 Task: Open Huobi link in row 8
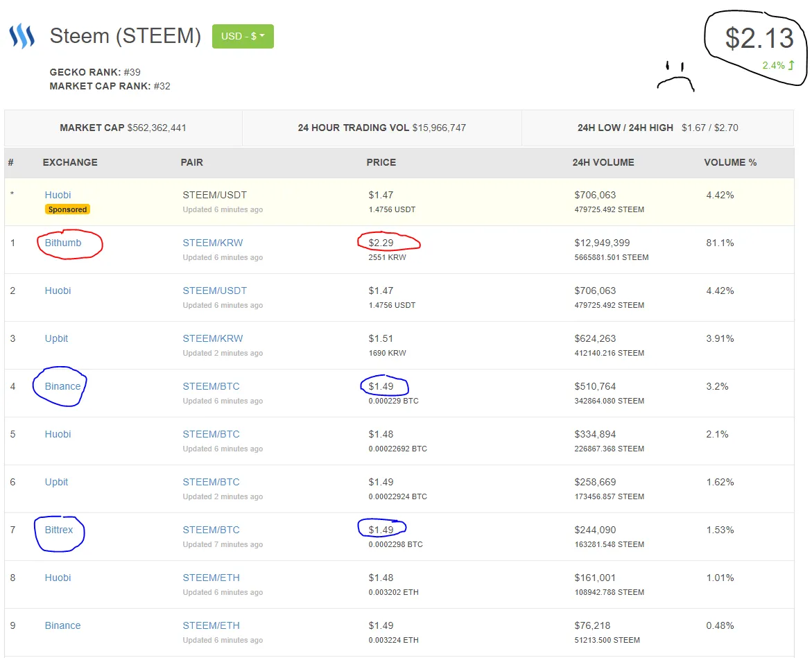coord(58,578)
